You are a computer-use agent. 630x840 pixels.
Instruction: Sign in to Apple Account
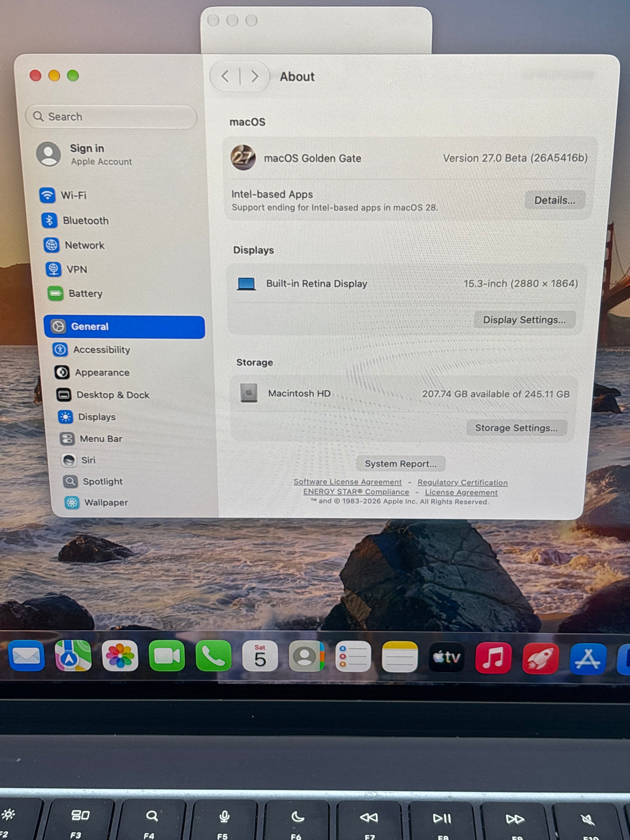85,154
